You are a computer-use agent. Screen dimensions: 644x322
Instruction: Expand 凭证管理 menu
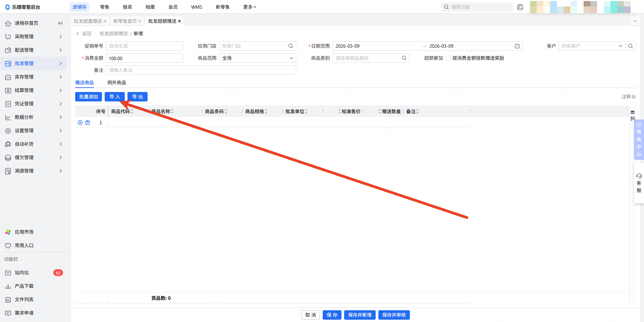point(34,104)
